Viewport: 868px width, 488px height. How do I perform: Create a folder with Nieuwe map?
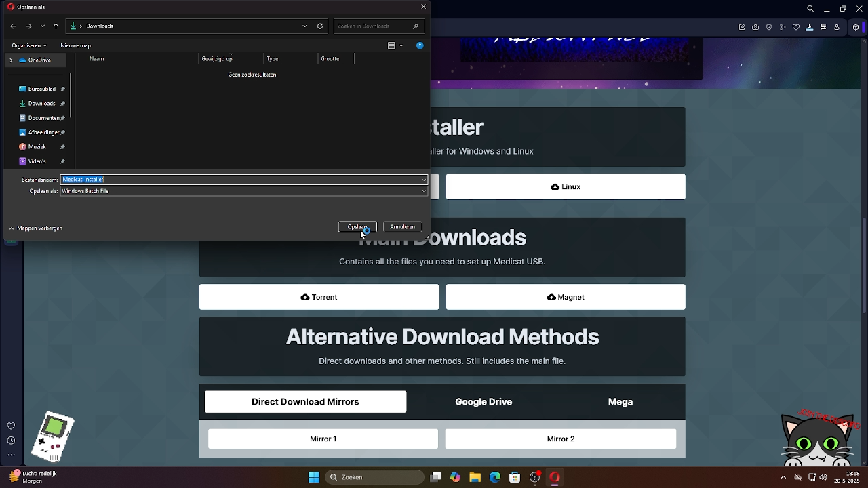(75, 45)
